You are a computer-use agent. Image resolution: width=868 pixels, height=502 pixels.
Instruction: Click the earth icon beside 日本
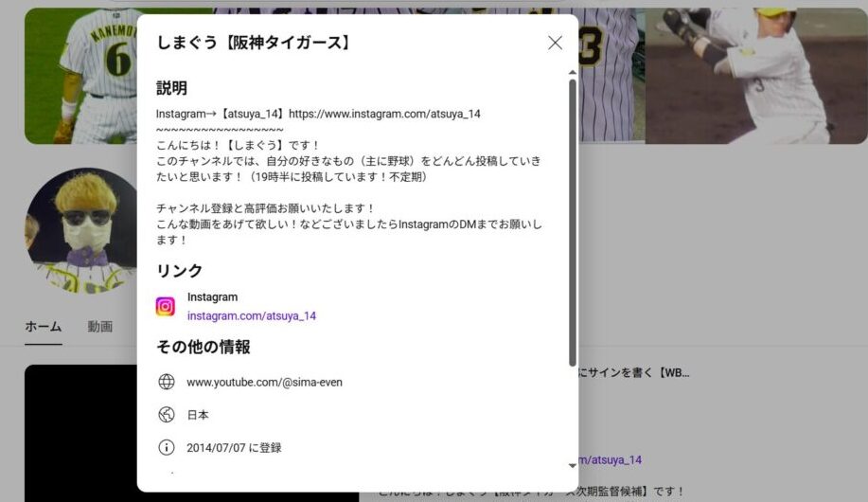click(166, 415)
